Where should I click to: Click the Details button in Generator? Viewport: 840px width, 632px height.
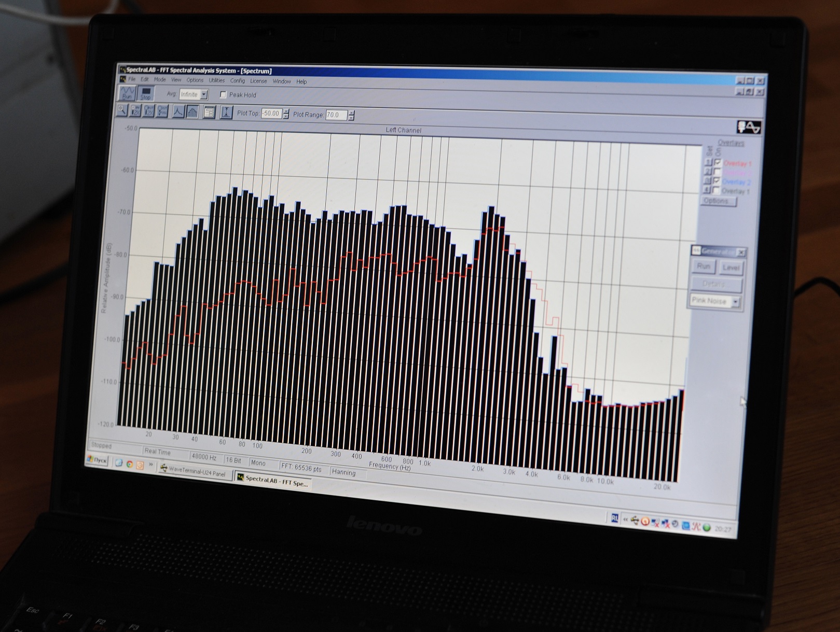(716, 284)
